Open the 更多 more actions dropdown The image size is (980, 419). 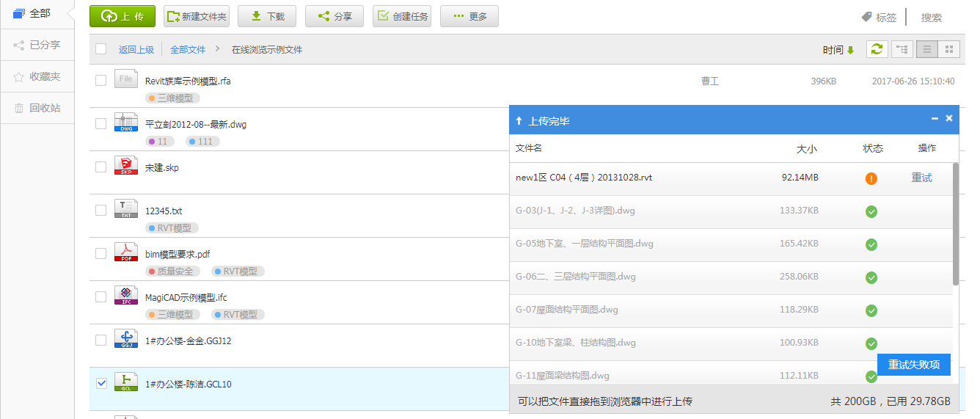(x=469, y=16)
